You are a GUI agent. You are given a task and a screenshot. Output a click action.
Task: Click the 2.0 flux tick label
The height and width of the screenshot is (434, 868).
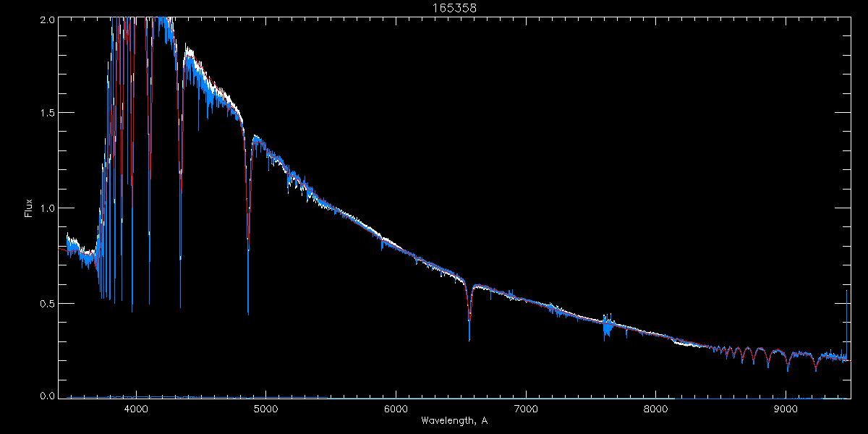46,20
